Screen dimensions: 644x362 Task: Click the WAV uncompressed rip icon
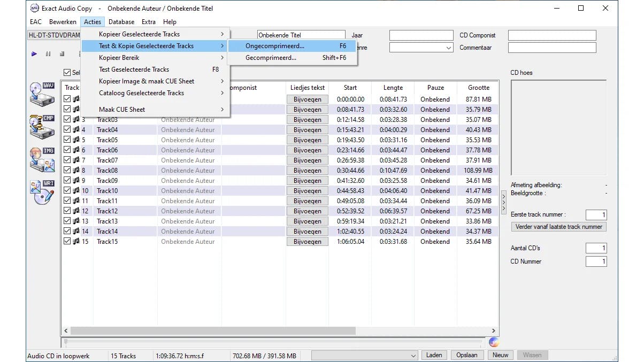pyautogui.click(x=42, y=94)
